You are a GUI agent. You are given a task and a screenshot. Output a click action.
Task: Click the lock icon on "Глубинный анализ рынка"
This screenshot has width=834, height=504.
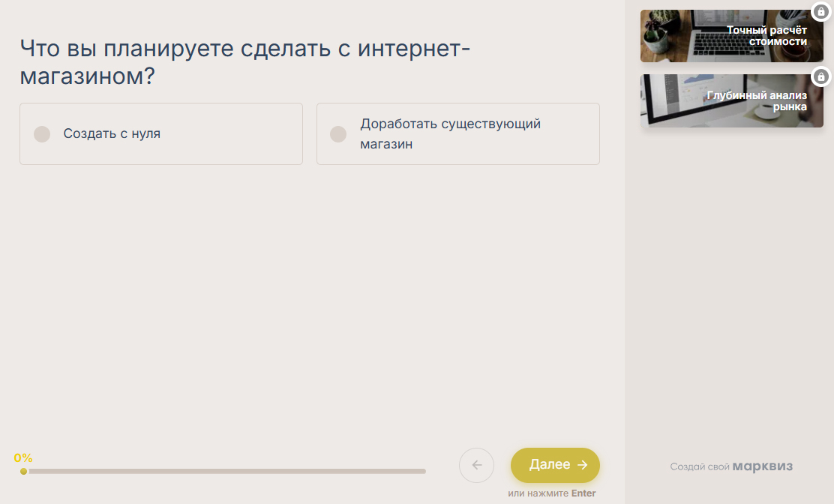pyautogui.click(x=821, y=77)
